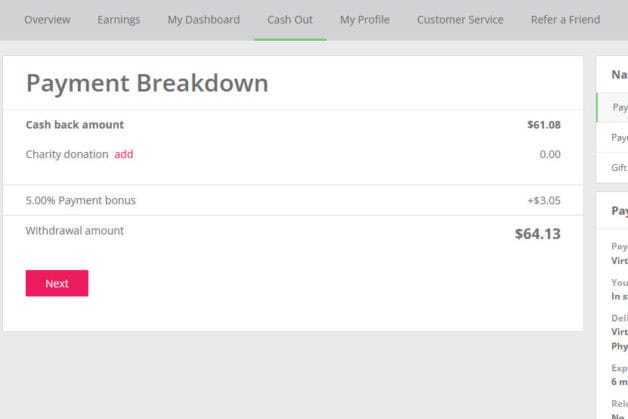628x419 pixels.
Task: Click the +$3.05 payment bonus value
Action: [543, 201]
